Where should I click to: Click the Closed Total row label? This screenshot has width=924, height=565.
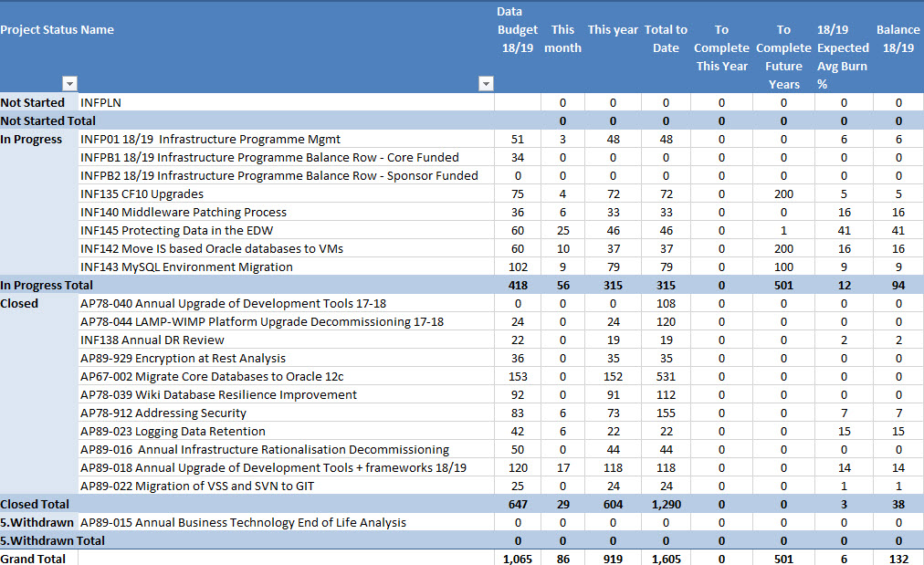tap(35, 505)
